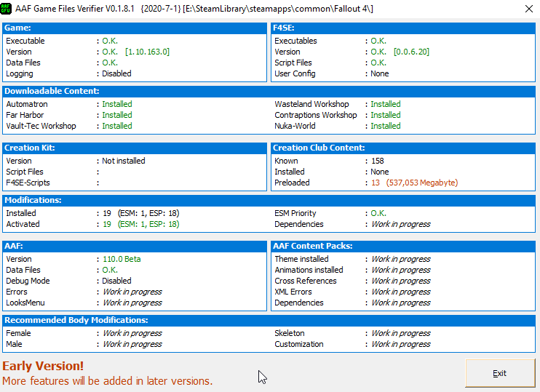Click F4SE version value [0.0.6.20]
This screenshot has width=540, height=392.
pyautogui.click(x=411, y=52)
